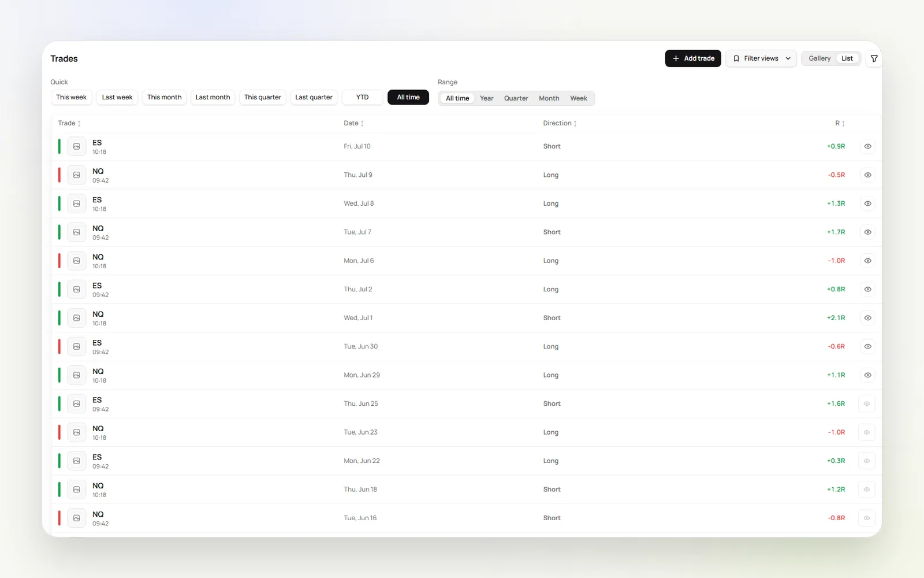Click Short direction on Thu, Jun 25 row

point(552,404)
